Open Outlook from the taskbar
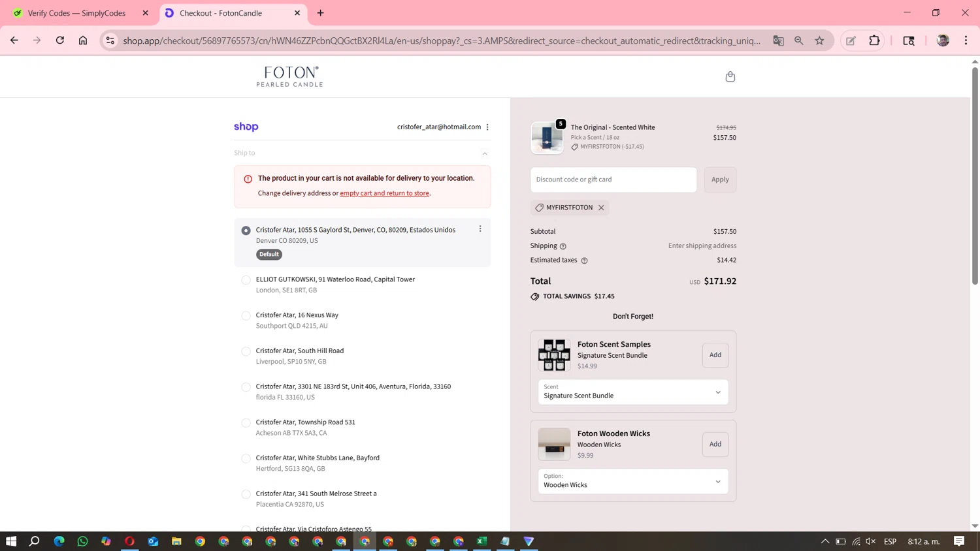The width and height of the screenshot is (980, 551). (153, 541)
